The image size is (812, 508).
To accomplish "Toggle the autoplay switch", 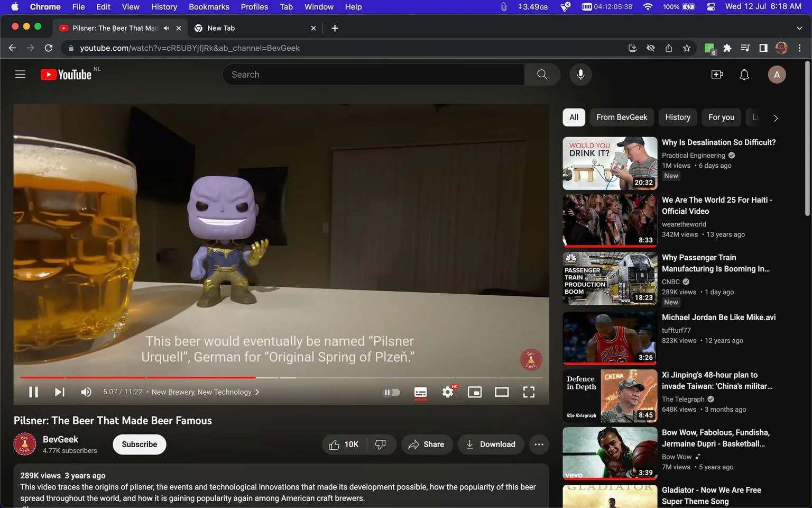I will [x=391, y=392].
